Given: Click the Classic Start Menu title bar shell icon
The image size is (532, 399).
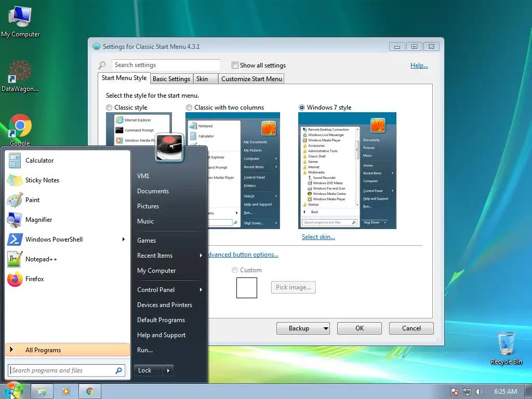Looking at the screenshot, I should (x=96, y=46).
